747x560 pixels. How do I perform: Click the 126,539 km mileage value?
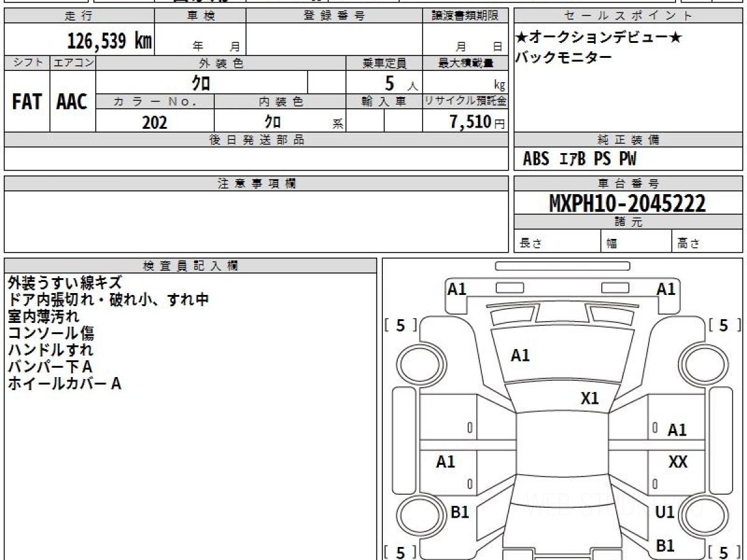tap(109, 41)
